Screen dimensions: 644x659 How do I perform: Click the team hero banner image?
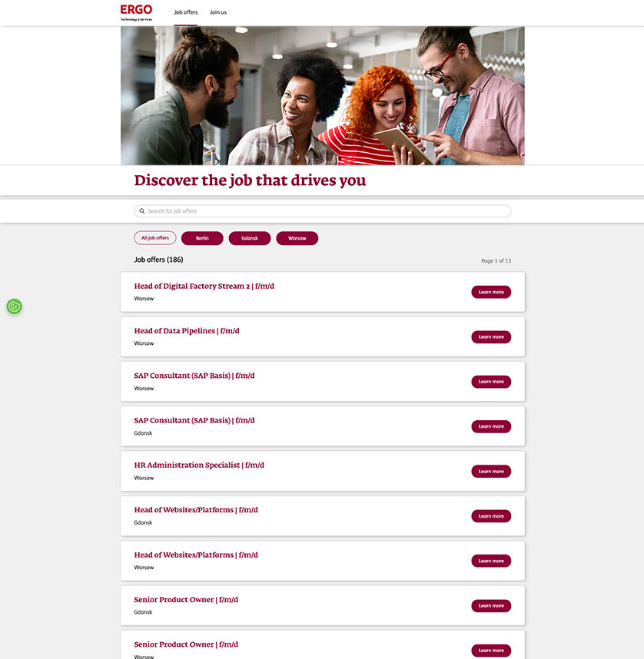pyautogui.click(x=323, y=96)
